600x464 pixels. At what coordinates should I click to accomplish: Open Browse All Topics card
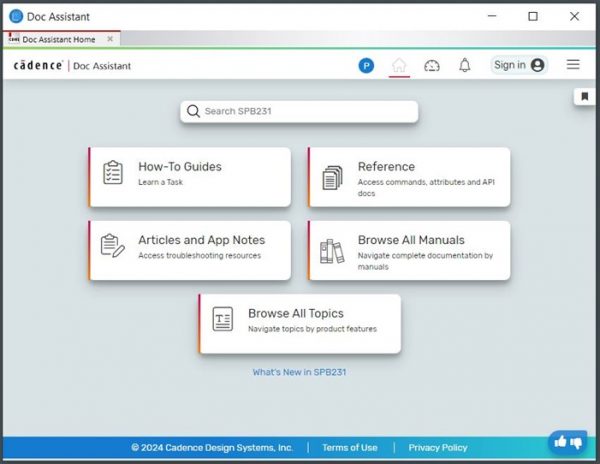[300, 324]
